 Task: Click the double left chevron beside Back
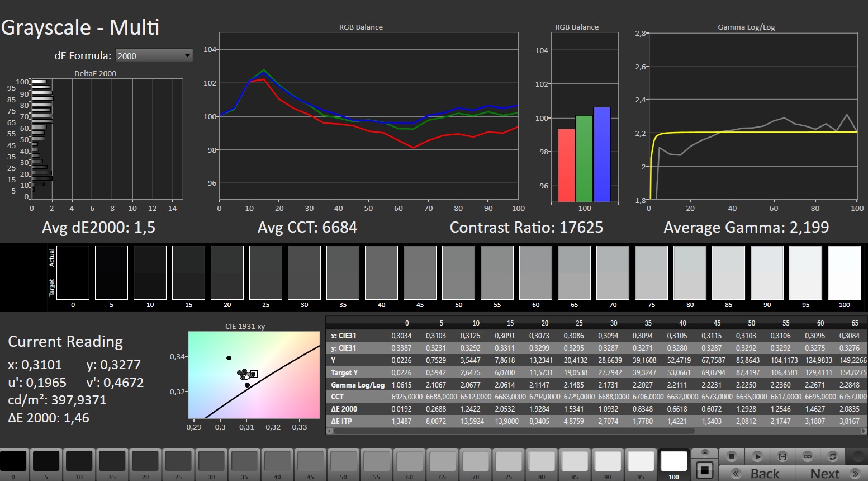coord(737,474)
